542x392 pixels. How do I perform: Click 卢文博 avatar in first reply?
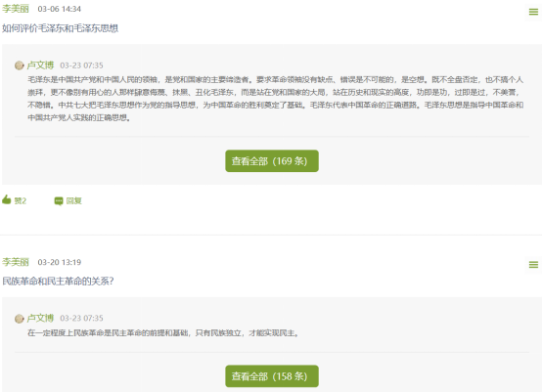point(19,65)
